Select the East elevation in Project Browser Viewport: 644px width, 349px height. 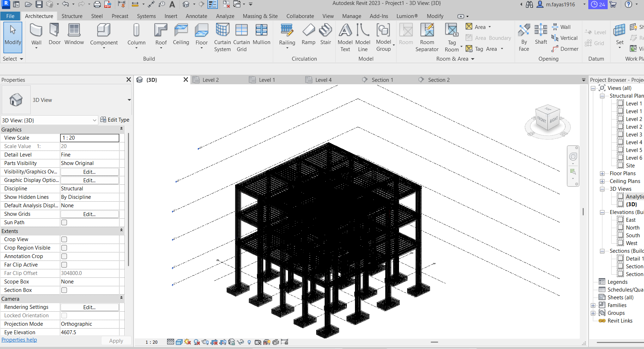coord(631,219)
